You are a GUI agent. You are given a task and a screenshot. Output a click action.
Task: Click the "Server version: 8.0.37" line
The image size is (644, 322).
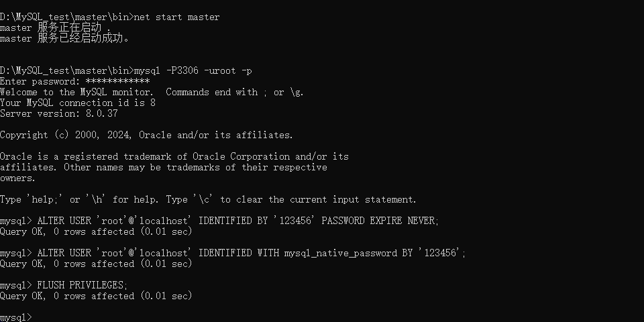(59, 113)
